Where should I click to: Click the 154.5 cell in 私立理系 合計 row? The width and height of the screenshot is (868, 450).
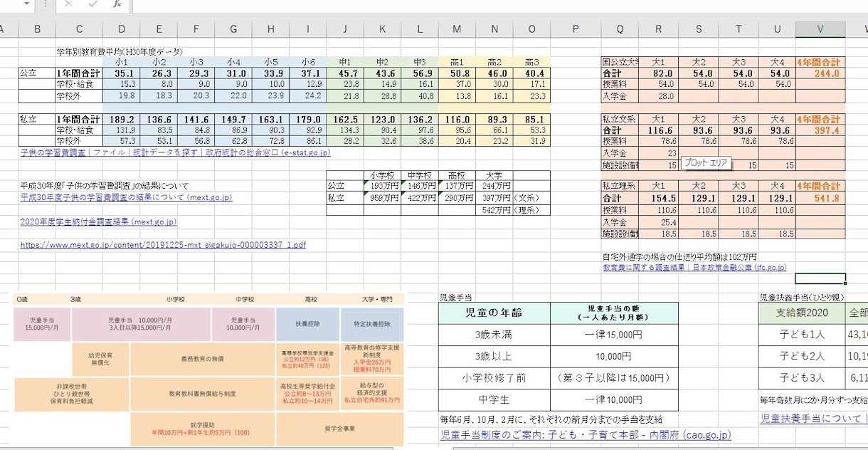[659, 199]
